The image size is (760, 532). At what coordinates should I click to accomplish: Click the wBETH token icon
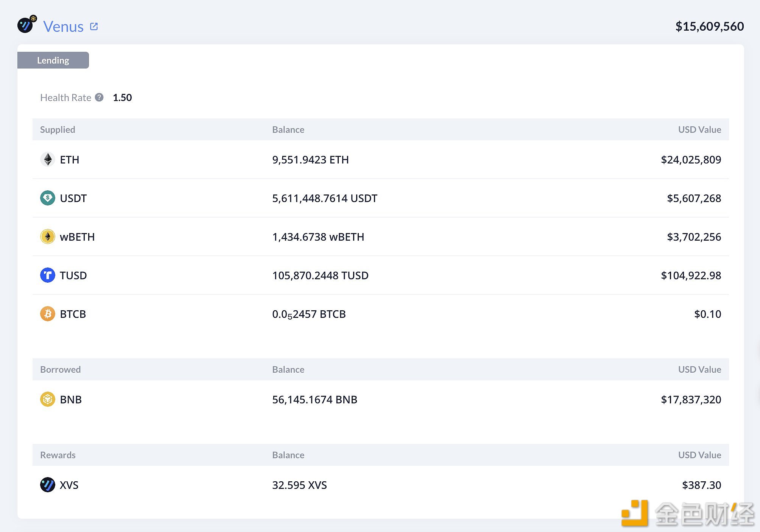click(48, 236)
